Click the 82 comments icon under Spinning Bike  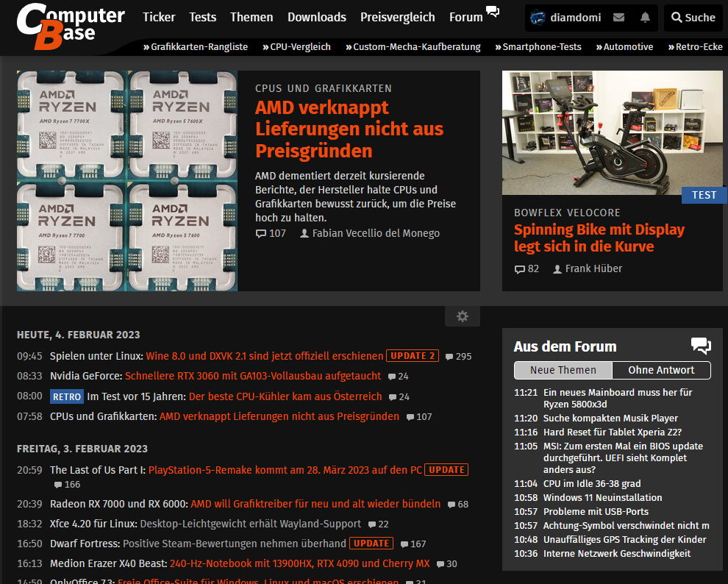point(520,269)
